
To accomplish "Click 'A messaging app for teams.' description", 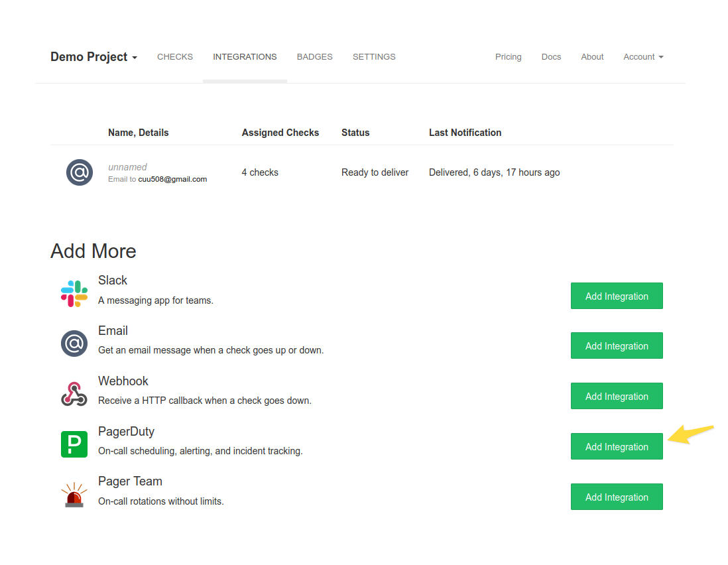I will (156, 300).
